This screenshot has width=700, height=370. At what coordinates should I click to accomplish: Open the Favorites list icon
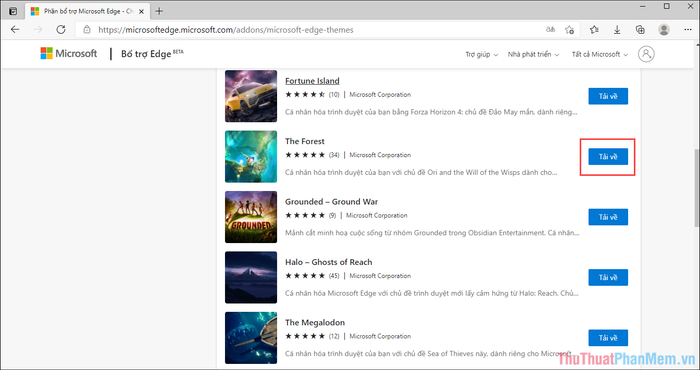(x=594, y=30)
